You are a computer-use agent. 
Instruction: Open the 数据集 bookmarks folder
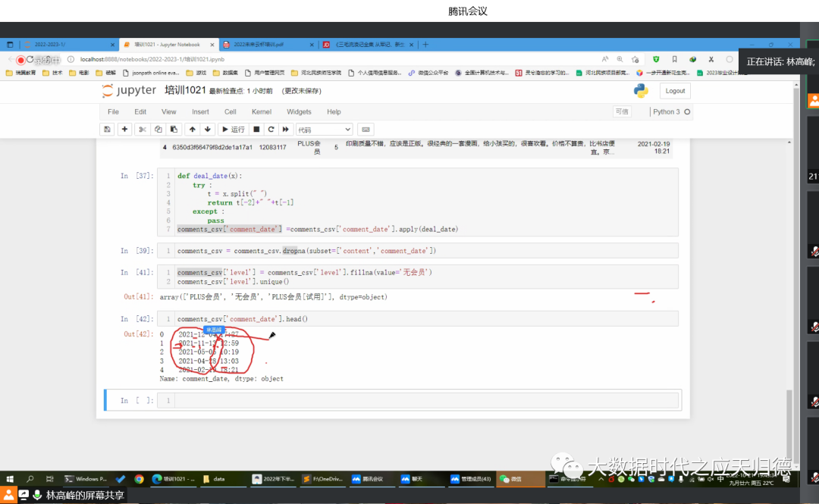click(x=226, y=73)
